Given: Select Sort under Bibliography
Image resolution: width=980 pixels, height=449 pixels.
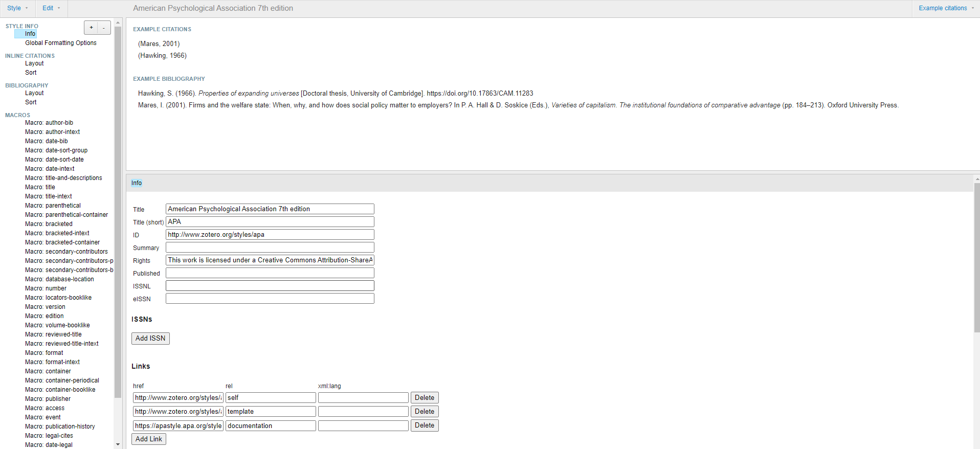Looking at the screenshot, I should [31, 102].
